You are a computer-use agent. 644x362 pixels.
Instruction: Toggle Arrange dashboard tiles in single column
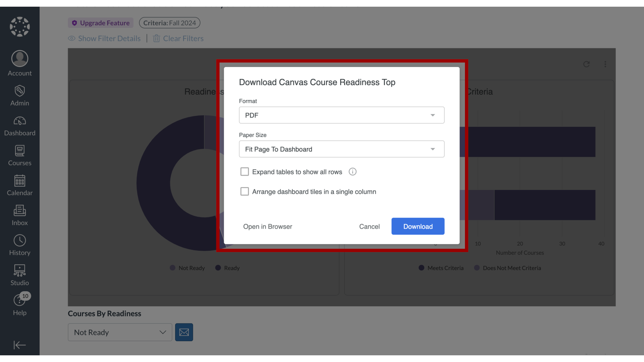pos(245,191)
